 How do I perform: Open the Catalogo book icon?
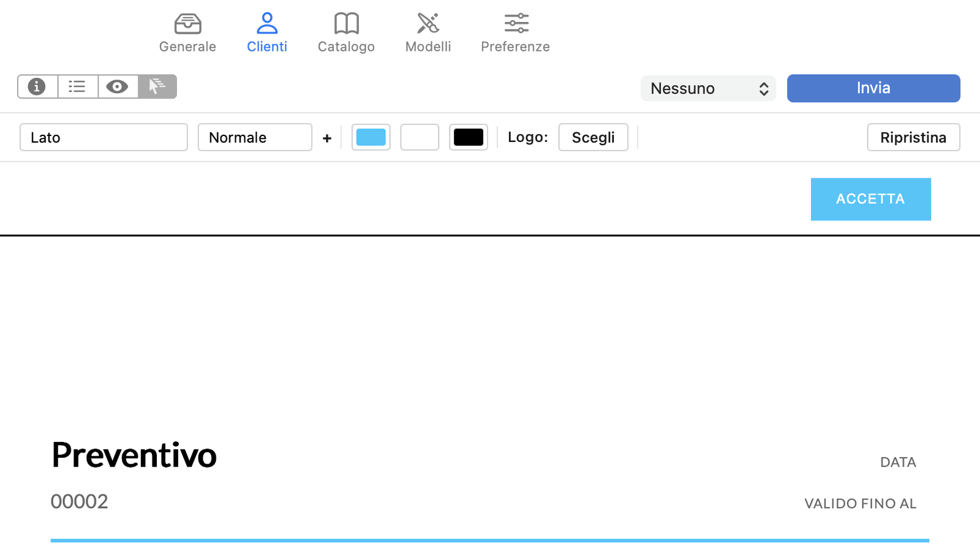[x=346, y=24]
